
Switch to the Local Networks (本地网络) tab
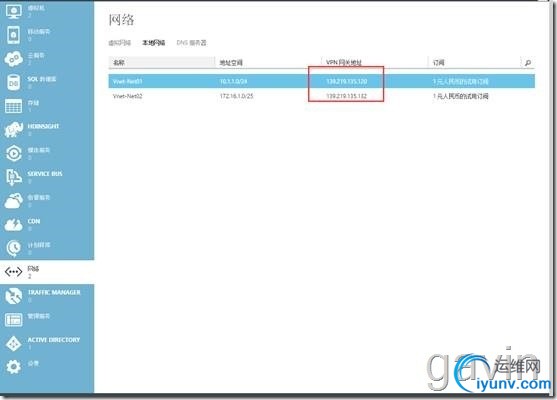[153, 43]
